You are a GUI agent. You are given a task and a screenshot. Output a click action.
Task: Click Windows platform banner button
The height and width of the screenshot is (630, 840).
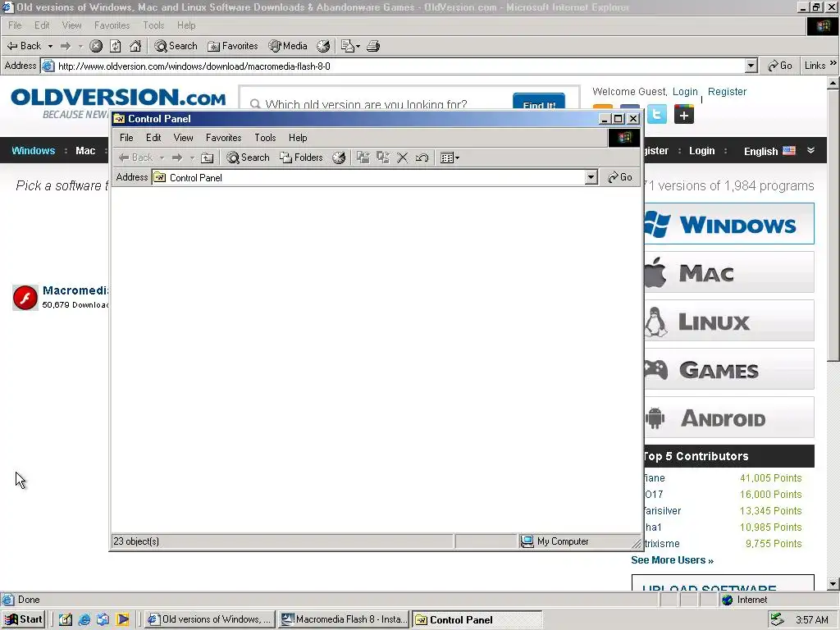click(x=729, y=224)
